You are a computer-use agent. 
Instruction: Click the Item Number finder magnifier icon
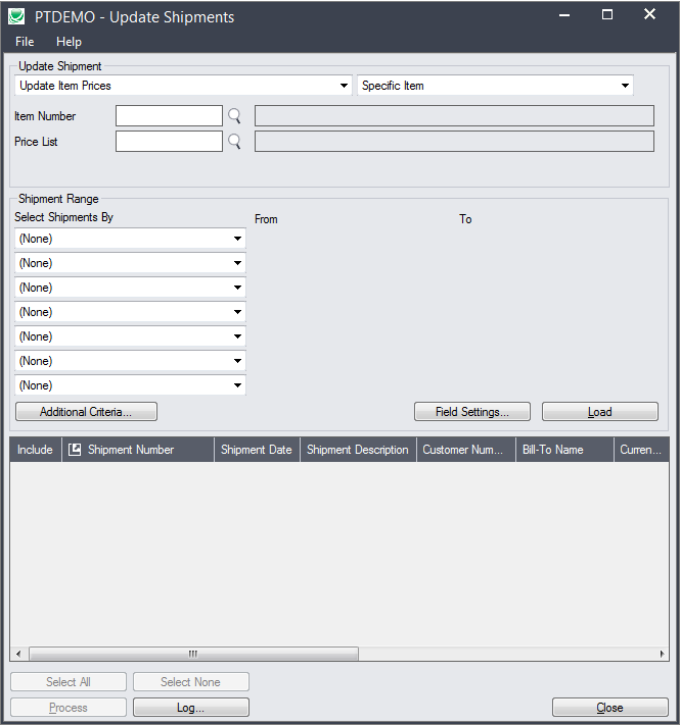(x=235, y=116)
